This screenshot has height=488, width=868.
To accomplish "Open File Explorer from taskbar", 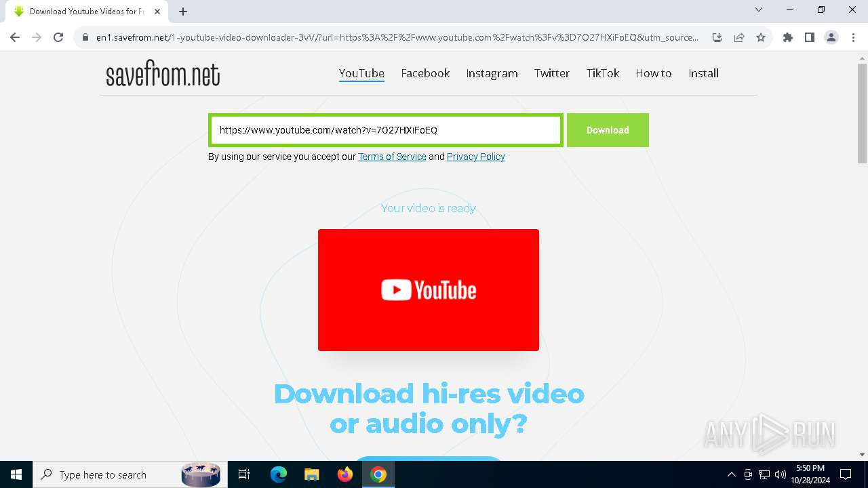I will [x=311, y=474].
